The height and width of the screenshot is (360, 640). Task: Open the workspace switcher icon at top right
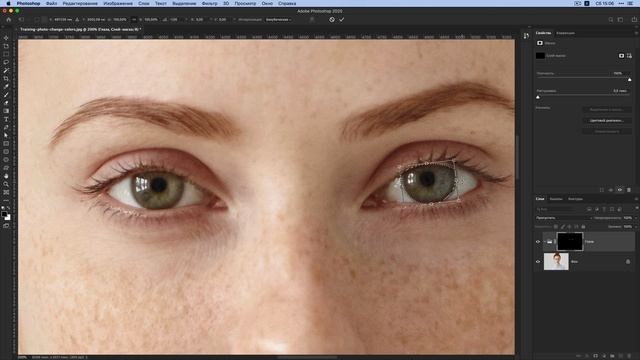coord(620,19)
